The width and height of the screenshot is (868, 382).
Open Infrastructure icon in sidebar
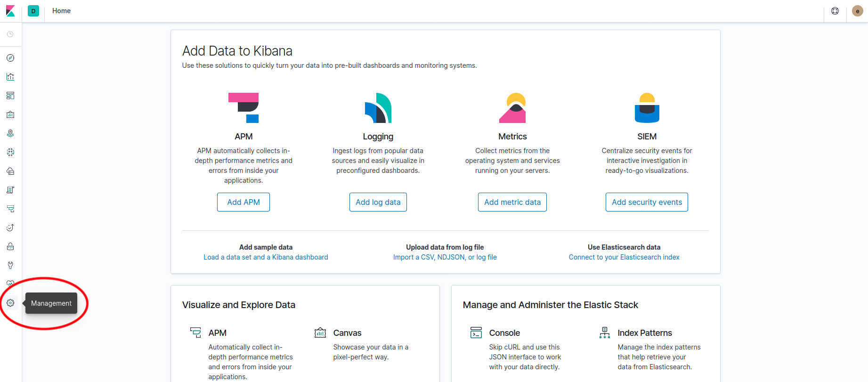[10, 171]
